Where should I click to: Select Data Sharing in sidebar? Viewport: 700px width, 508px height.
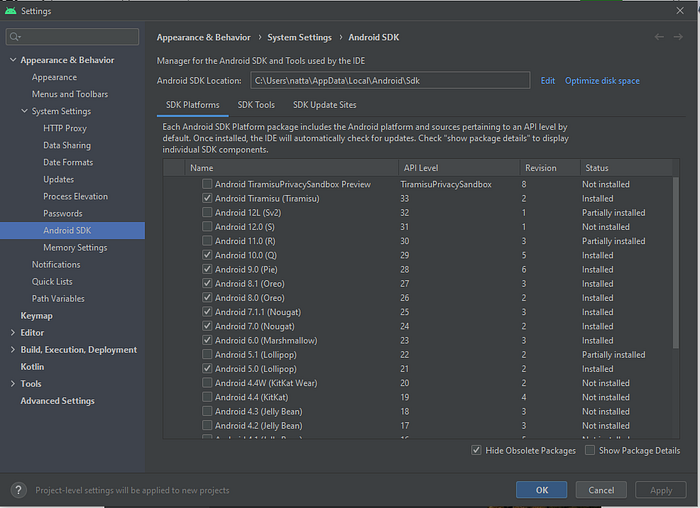[x=67, y=145]
